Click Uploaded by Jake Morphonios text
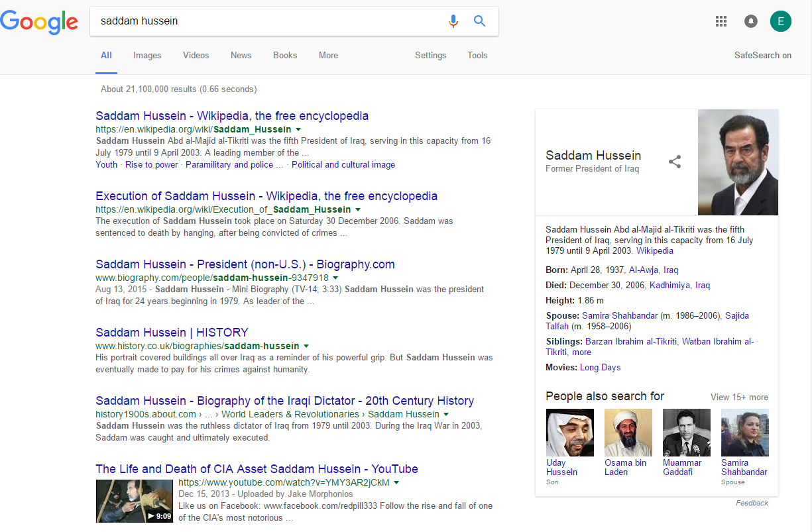The width and height of the screenshot is (812, 532). click(296, 494)
